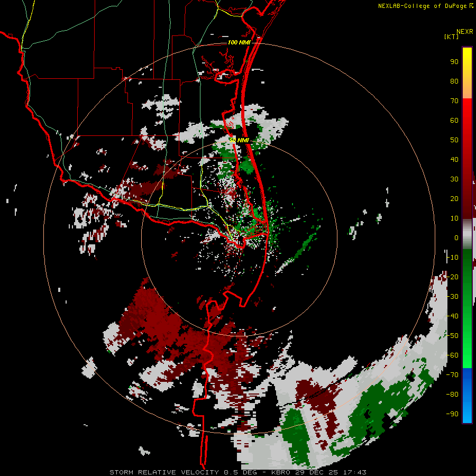Click the 30 value on the velocity scale
Viewport: 476px width, 476px height.
(454, 179)
